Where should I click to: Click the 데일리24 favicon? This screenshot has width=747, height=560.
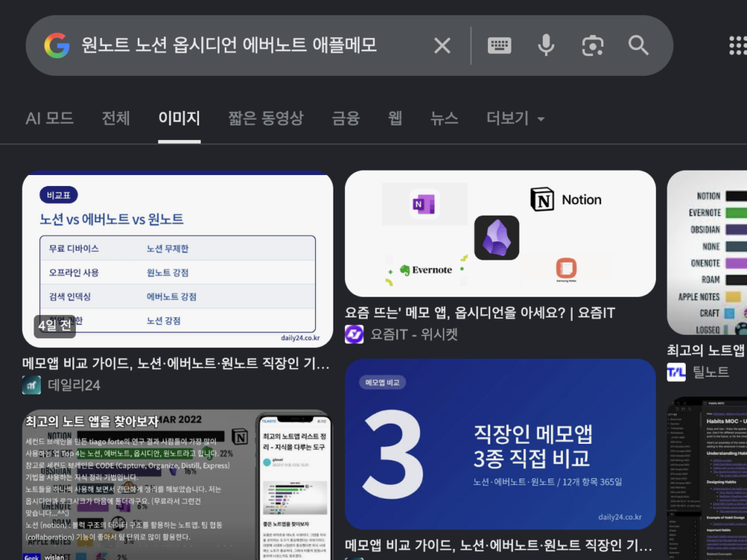(31, 385)
